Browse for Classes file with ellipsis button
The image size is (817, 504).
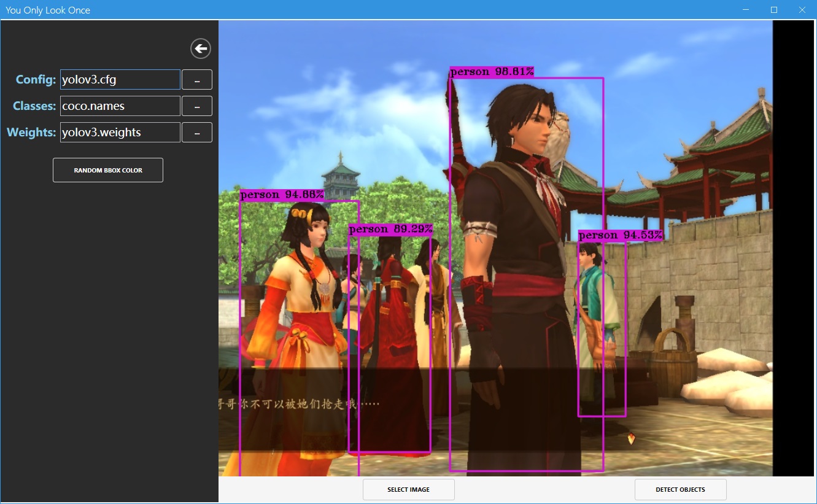click(x=197, y=106)
